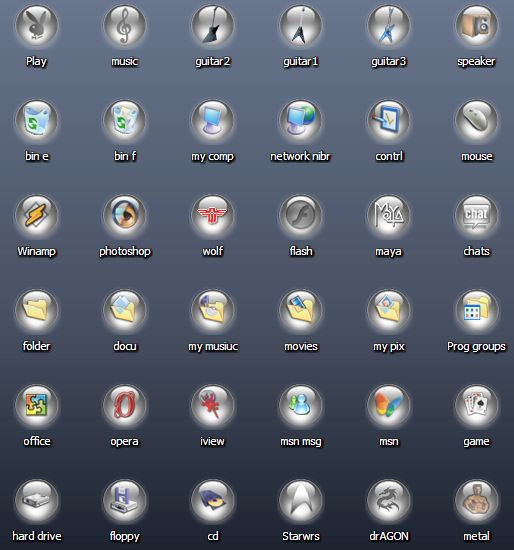The image size is (514, 550).
Task: Open the wolf game icon
Action: click(213, 215)
